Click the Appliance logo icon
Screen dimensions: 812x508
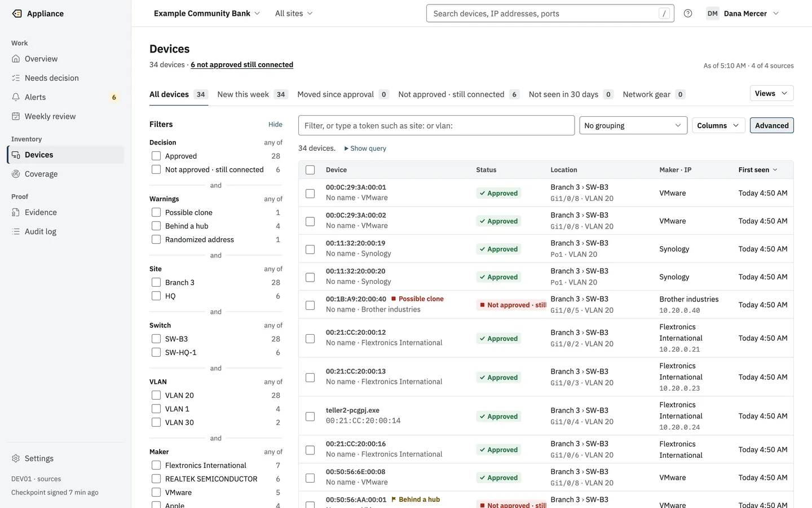17,14
